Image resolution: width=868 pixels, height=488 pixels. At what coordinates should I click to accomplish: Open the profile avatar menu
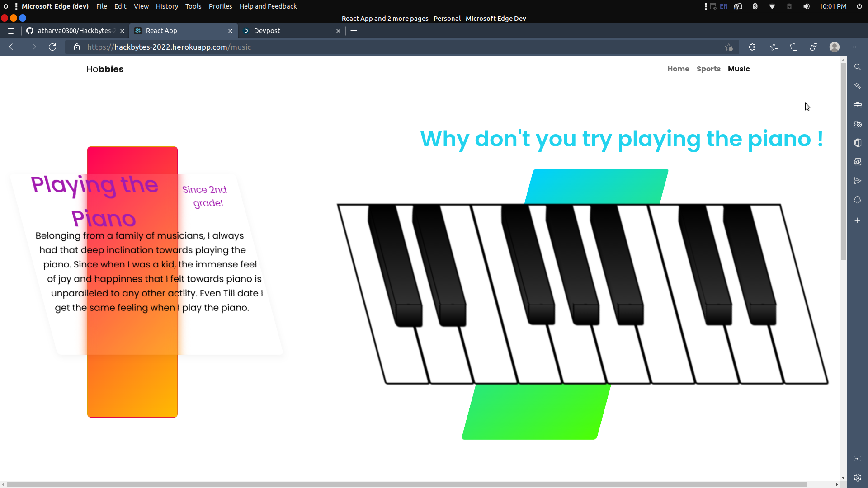coord(835,47)
